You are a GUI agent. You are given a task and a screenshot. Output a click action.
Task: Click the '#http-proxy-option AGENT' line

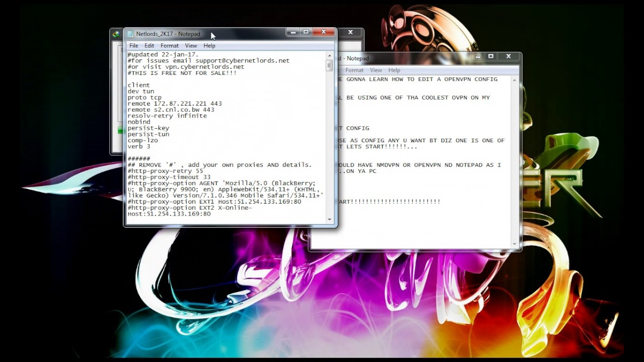tap(221, 183)
